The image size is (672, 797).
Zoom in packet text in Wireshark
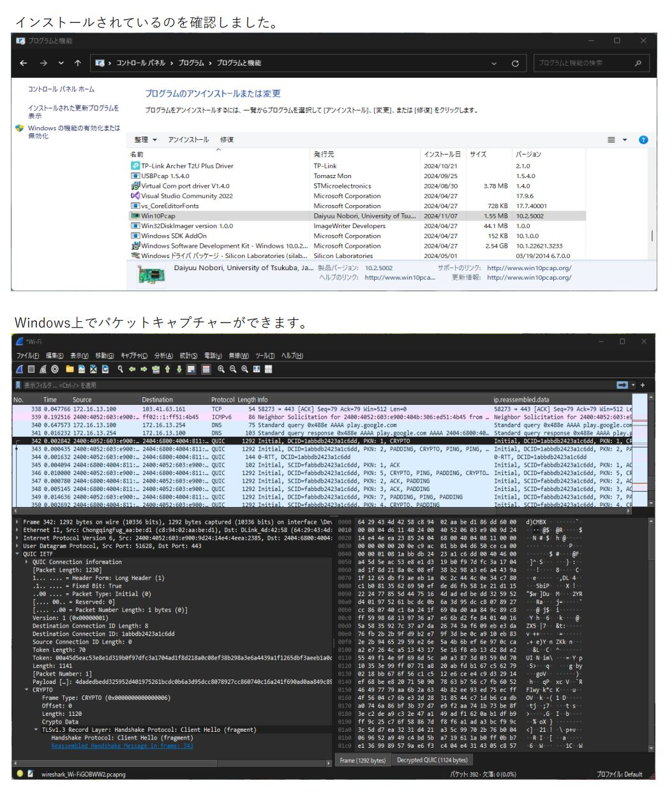click(221, 369)
